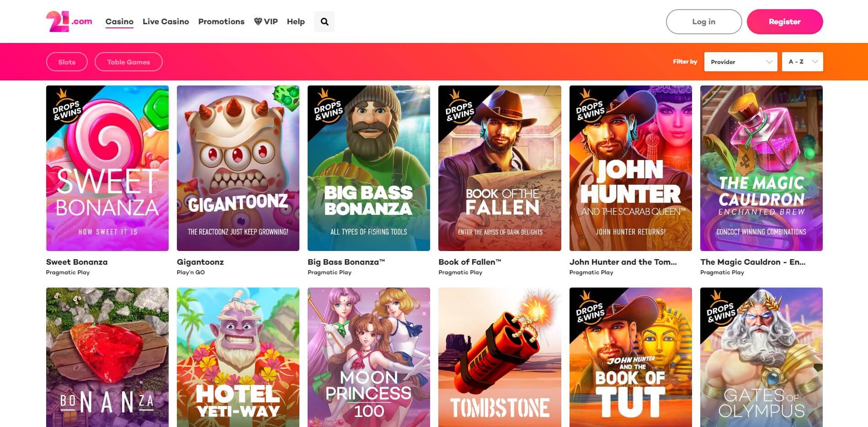Open the A - Z sort dropdown

[802, 62]
